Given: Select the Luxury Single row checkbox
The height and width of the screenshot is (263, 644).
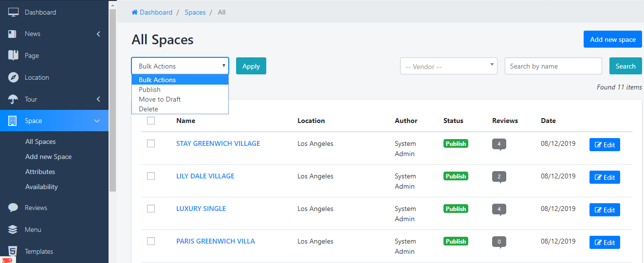Looking at the screenshot, I should pyautogui.click(x=151, y=209).
